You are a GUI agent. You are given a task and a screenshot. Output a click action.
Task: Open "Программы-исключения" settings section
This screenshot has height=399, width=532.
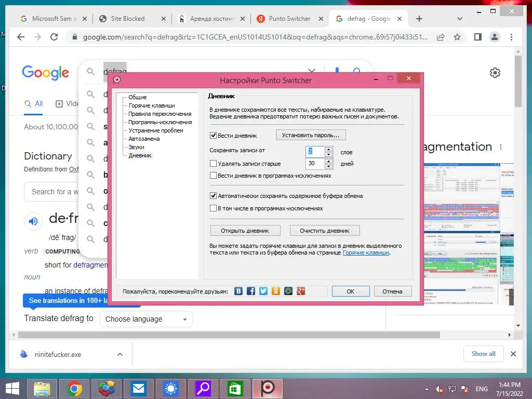(x=160, y=122)
